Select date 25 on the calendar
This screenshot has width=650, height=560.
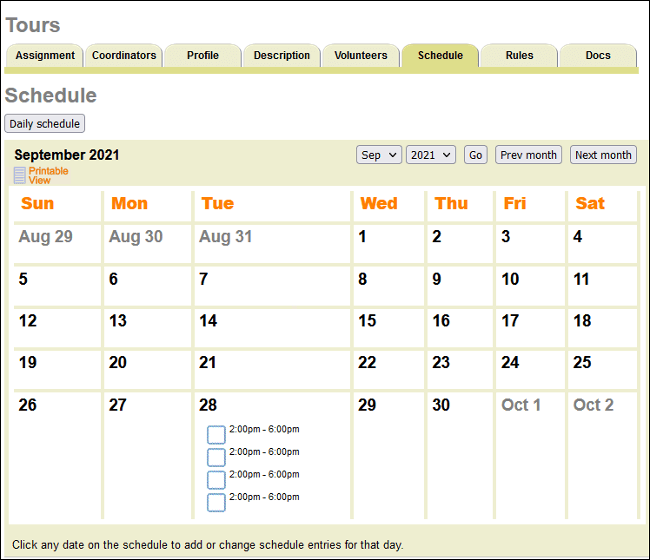coord(582,362)
